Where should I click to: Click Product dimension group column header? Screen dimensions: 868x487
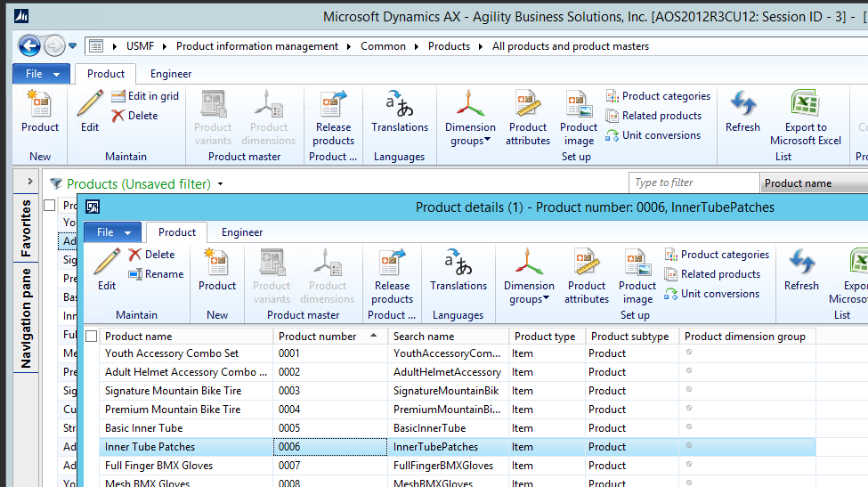click(x=747, y=337)
